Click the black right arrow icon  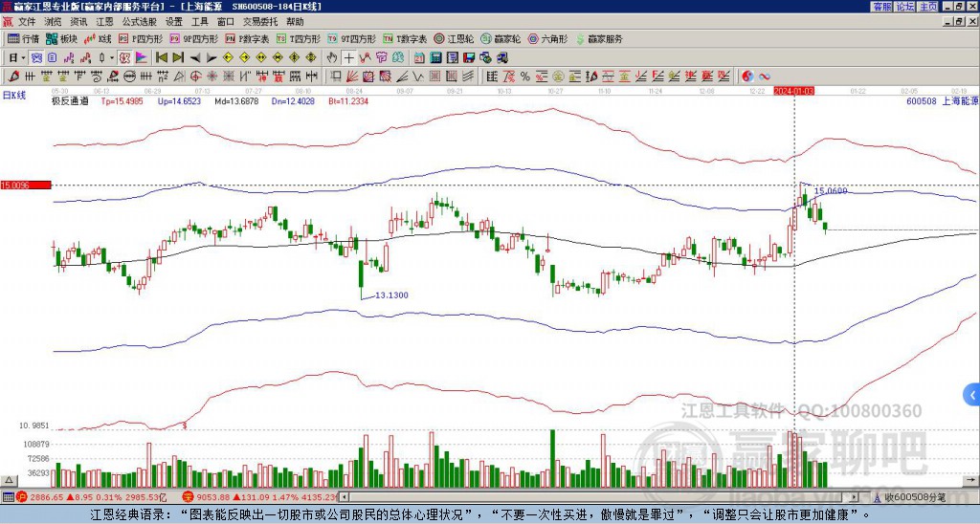212,58
